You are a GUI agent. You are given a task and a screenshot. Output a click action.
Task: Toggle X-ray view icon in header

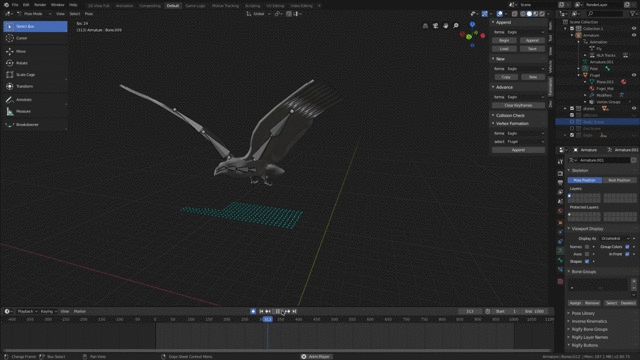(515, 14)
